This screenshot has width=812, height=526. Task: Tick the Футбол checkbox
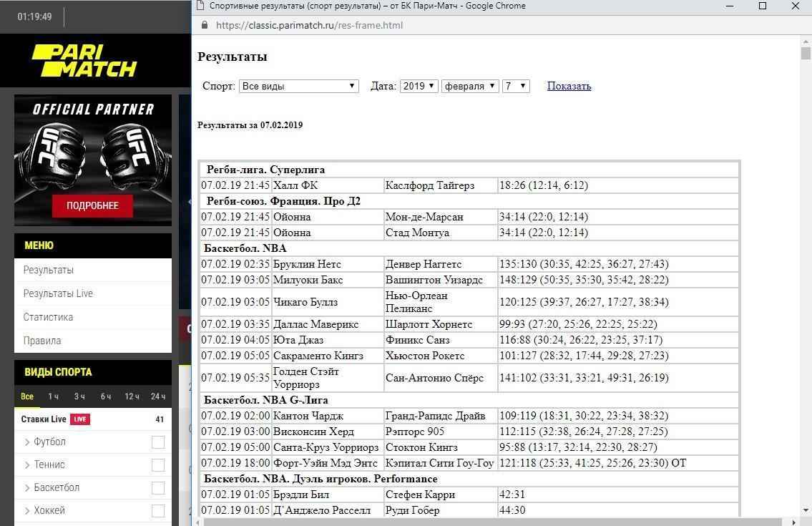coord(158,442)
